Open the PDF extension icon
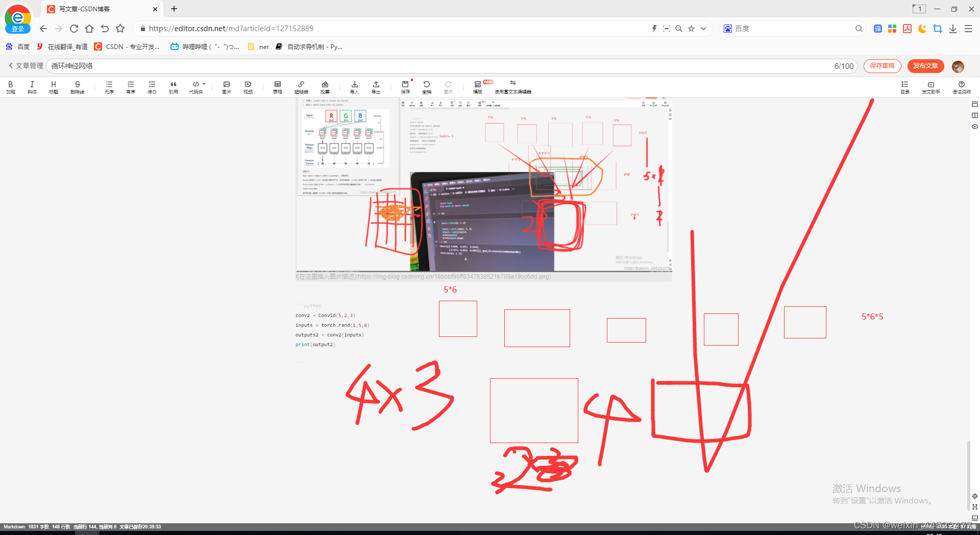 907,29
